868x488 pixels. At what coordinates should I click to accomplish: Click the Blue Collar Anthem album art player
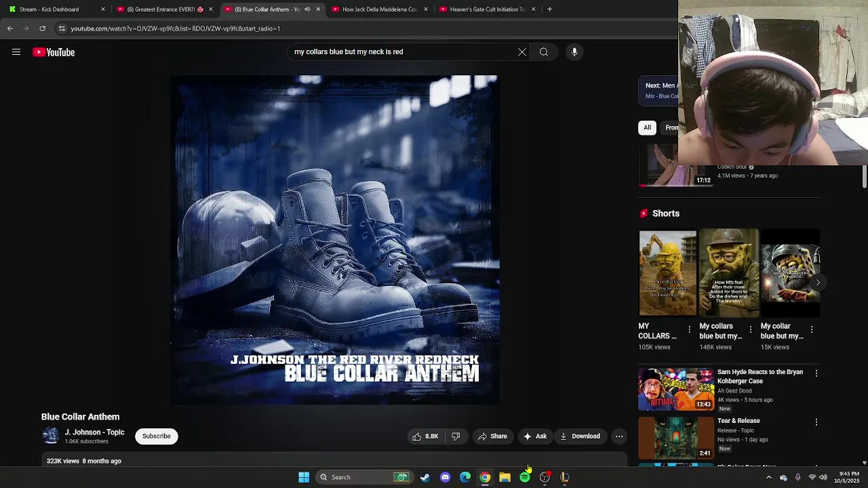(x=334, y=240)
